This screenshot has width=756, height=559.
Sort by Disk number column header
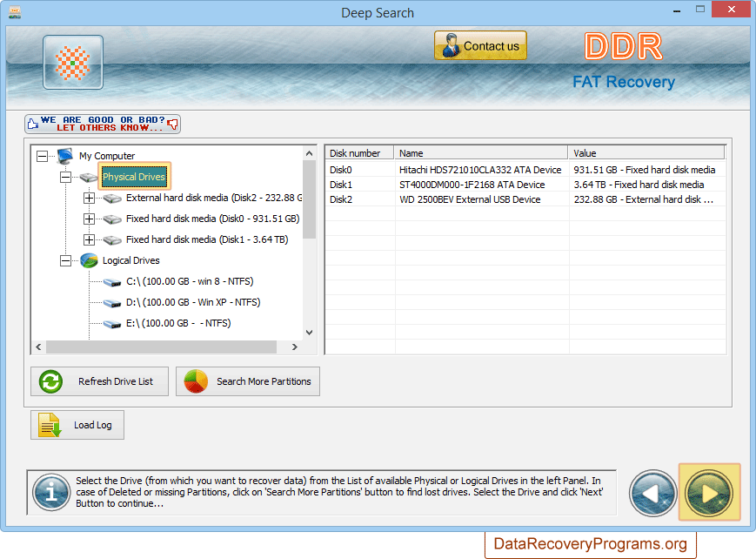(359, 153)
